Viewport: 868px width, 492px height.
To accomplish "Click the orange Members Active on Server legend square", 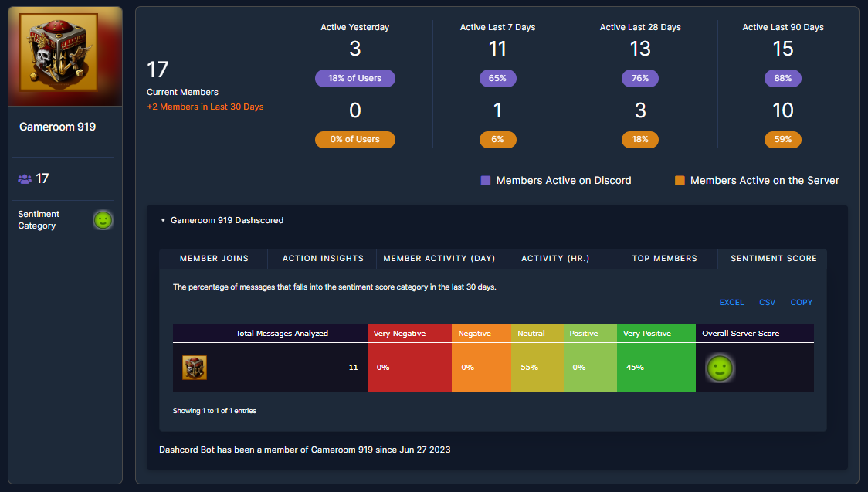I will point(680,180).
